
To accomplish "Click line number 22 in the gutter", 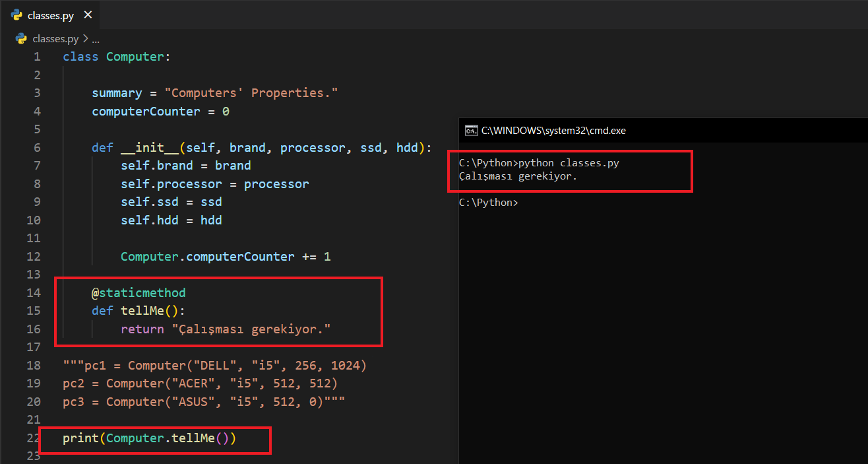I will pos(34,438).
